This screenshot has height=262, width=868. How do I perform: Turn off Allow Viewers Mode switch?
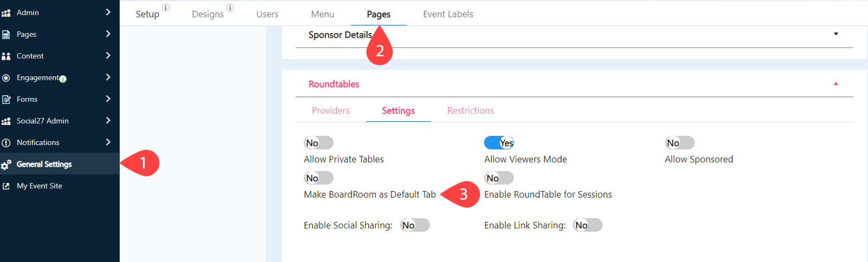point(499,143)
